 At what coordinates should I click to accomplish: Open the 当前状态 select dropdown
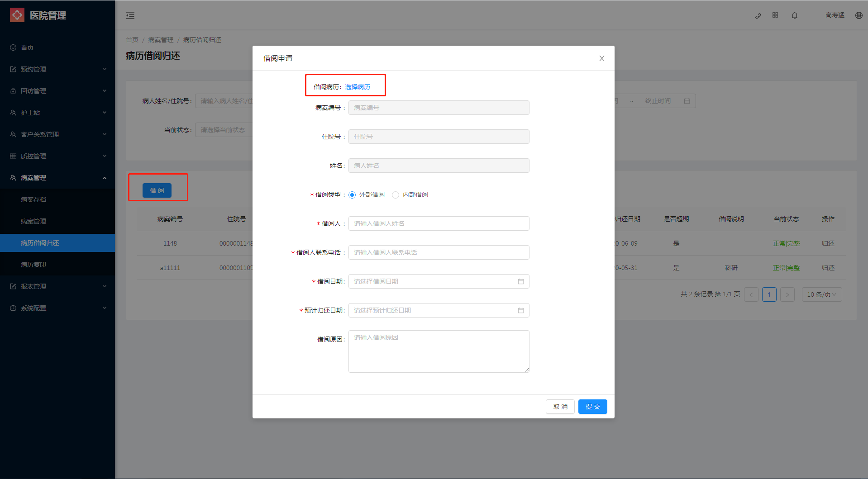(224, 130)
